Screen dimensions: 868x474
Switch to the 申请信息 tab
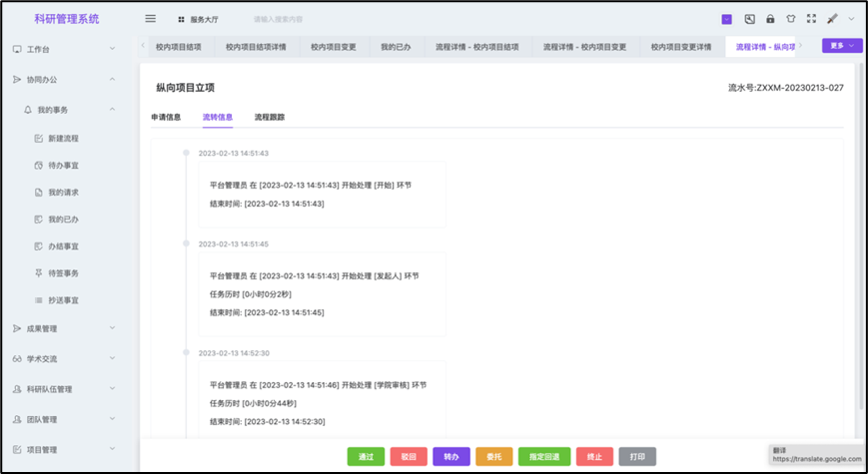[x=166, y=117]
